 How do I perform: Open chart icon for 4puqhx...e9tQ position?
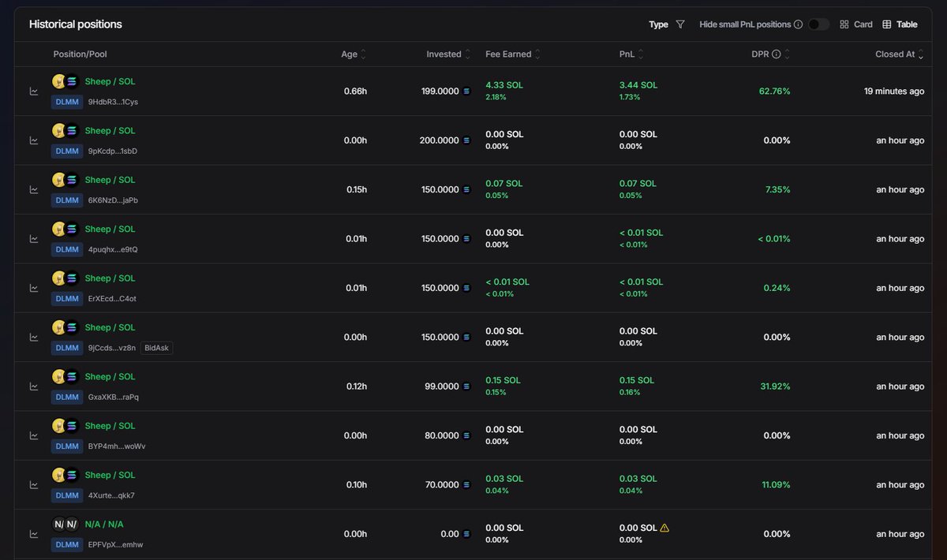tap(34, 239)
